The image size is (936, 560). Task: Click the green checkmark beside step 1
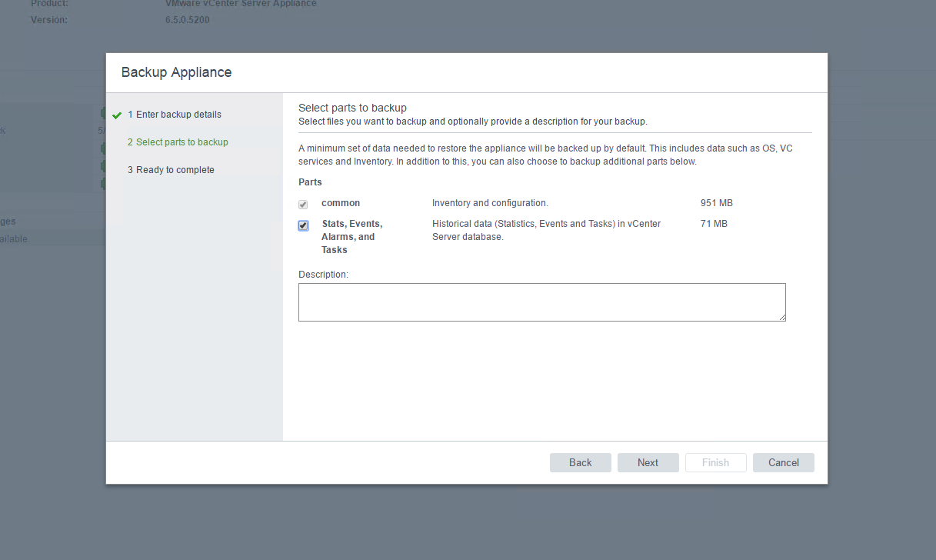click(117, 115)
